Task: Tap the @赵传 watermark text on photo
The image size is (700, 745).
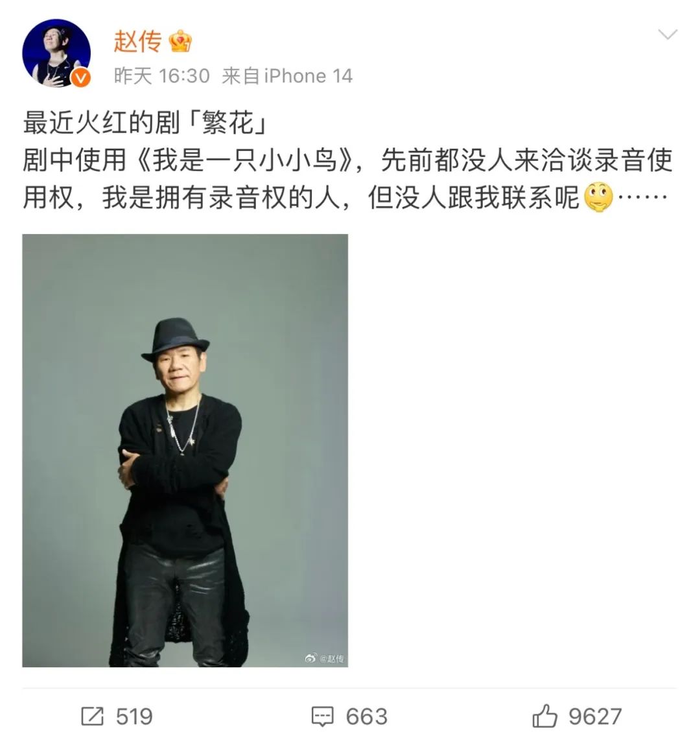Action: (x=331, y=659)
